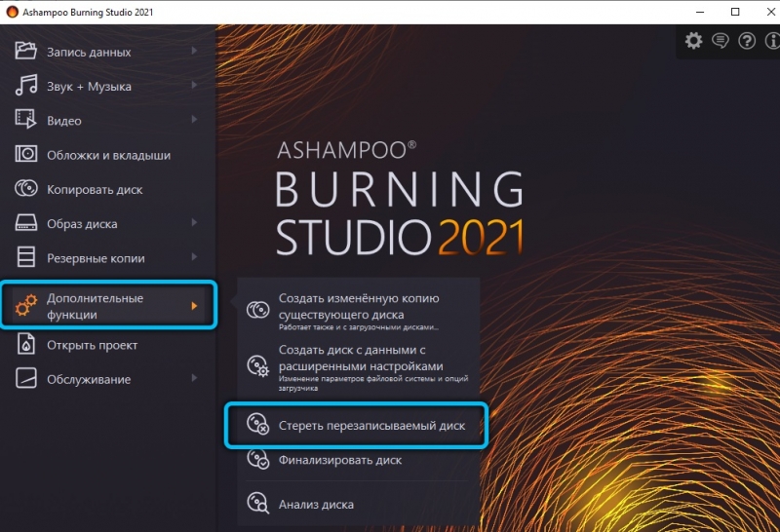
Task: Open Резервные копии menu item
Action: tap(107, 257)
